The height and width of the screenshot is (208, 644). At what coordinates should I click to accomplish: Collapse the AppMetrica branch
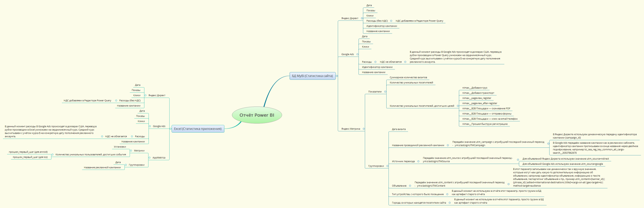149,158
